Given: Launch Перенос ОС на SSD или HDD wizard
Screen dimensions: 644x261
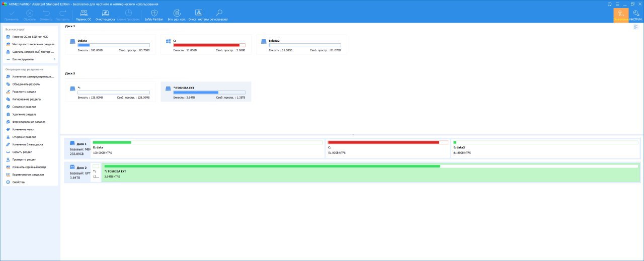Looking at the screenshot, I should coord(30,37).
